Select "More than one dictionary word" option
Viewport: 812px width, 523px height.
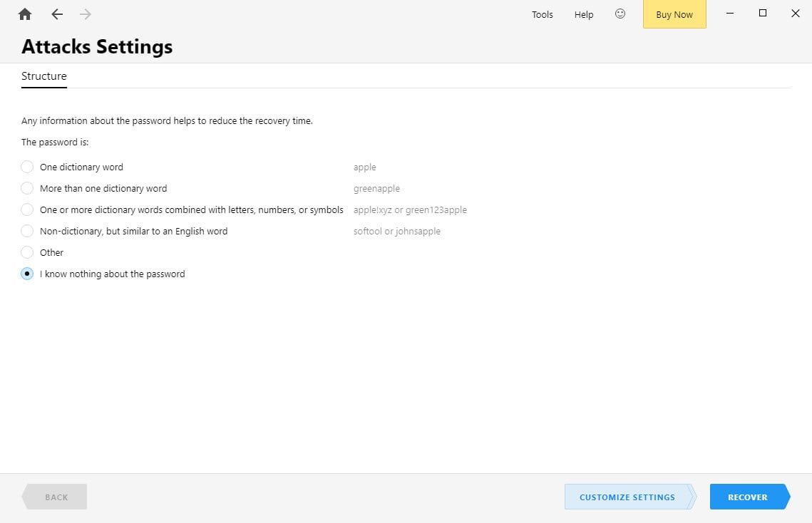(27, 188)
